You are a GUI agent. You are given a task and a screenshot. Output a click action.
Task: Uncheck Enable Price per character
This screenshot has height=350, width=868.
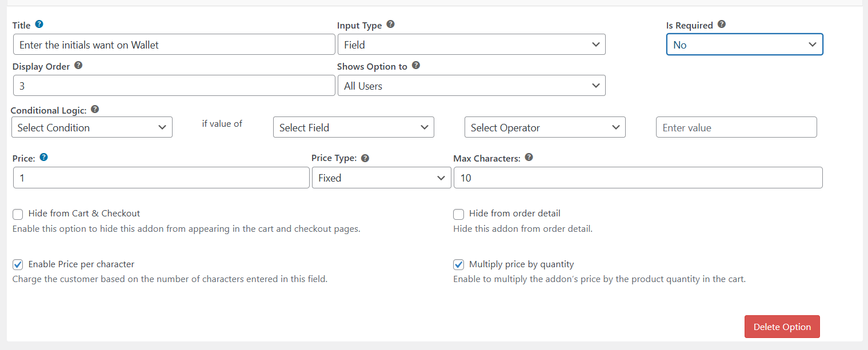[x=18, y=265]
